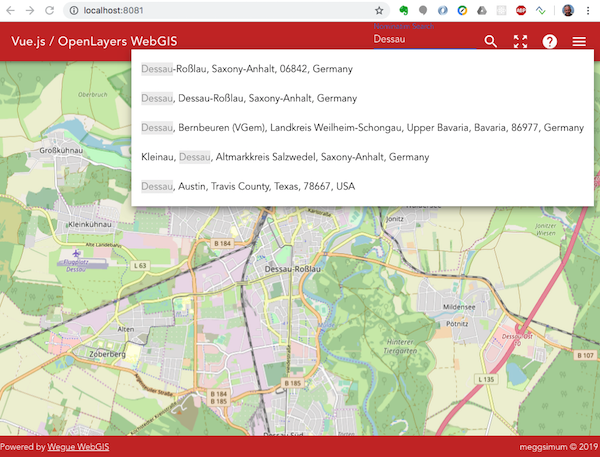
Task: Click the L 63 road shield
Action: tap(140, 265)
